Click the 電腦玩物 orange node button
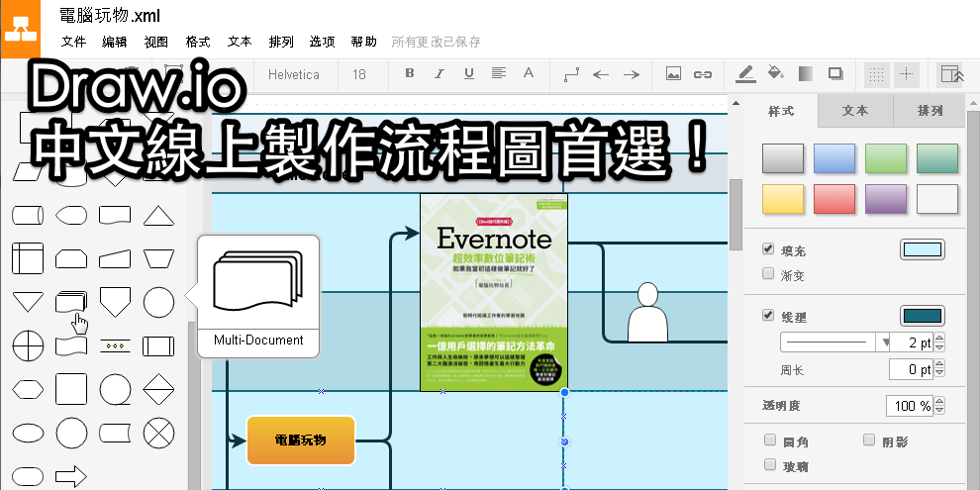Viewport: 980px width, 490px height. pyautogui.click(x=300, y=441)
